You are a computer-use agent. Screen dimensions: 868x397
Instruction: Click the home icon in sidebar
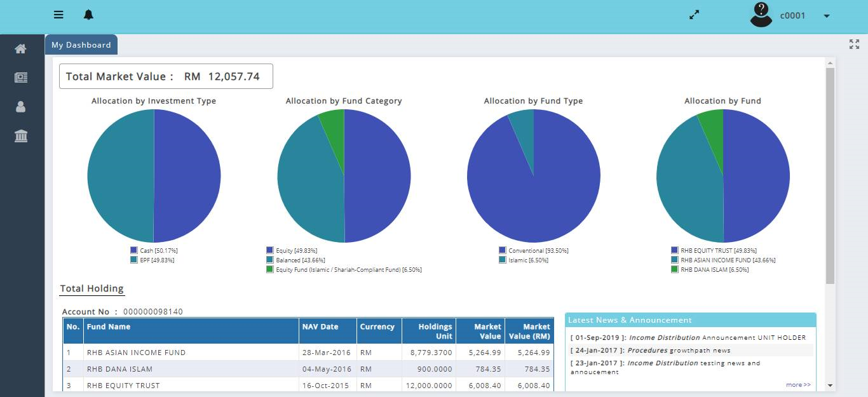click(21, 49)
